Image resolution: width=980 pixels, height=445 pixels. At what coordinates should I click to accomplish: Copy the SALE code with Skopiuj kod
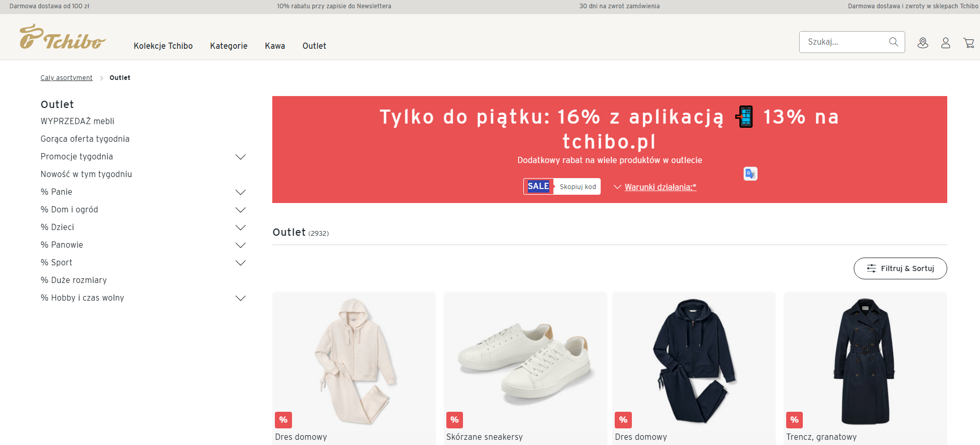click(577, 186)
